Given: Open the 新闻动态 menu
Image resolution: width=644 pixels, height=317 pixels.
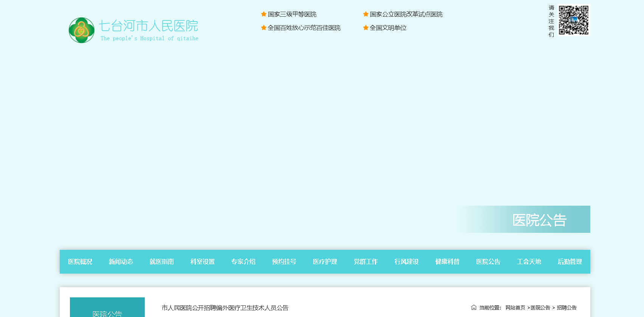Looking at the screenshot, I should click(121, 262).
